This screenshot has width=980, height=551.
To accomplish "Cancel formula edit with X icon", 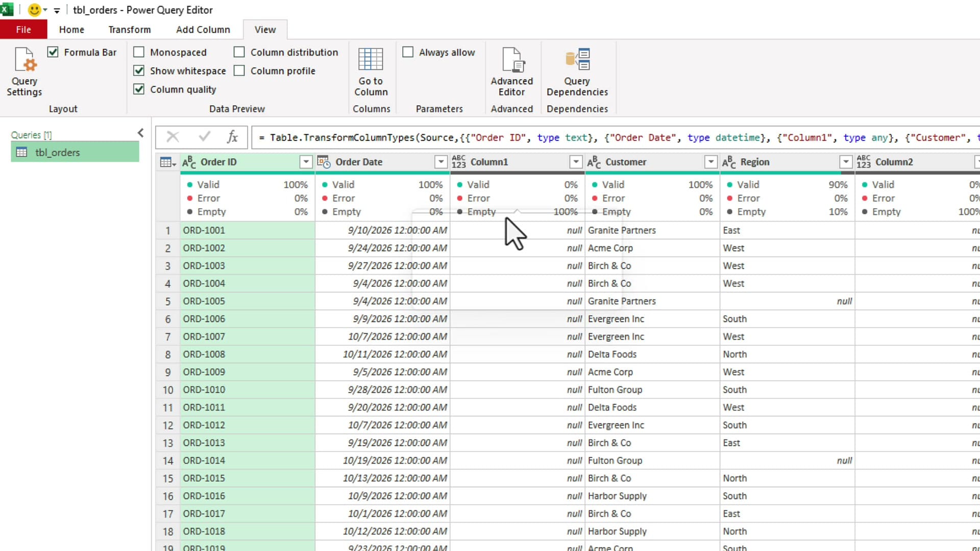I will tap(173, 137).
